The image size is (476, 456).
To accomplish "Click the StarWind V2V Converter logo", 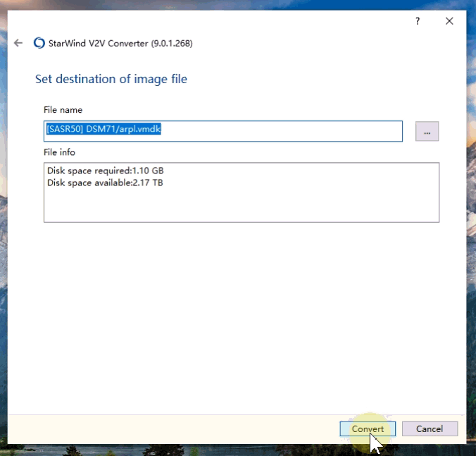I will [x=39, y=43].
